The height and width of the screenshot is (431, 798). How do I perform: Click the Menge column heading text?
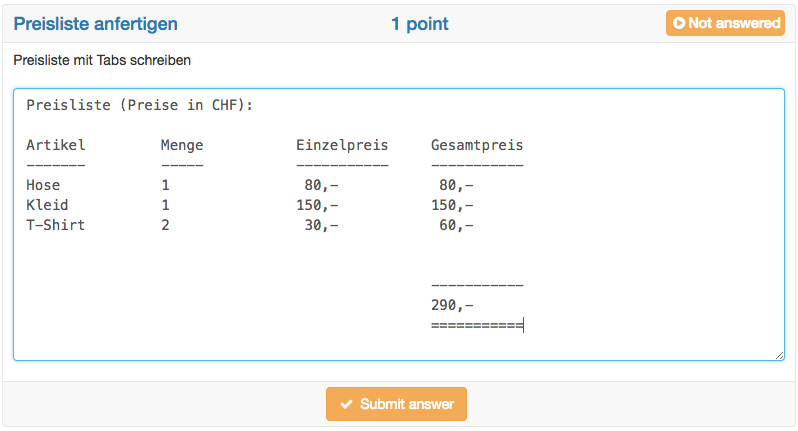pos(182,145)
